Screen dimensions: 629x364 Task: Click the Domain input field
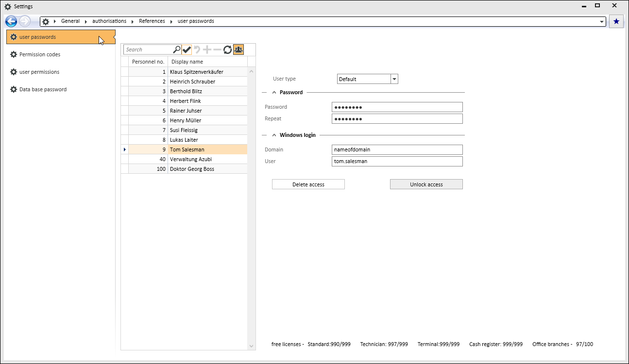pos(397,149)
